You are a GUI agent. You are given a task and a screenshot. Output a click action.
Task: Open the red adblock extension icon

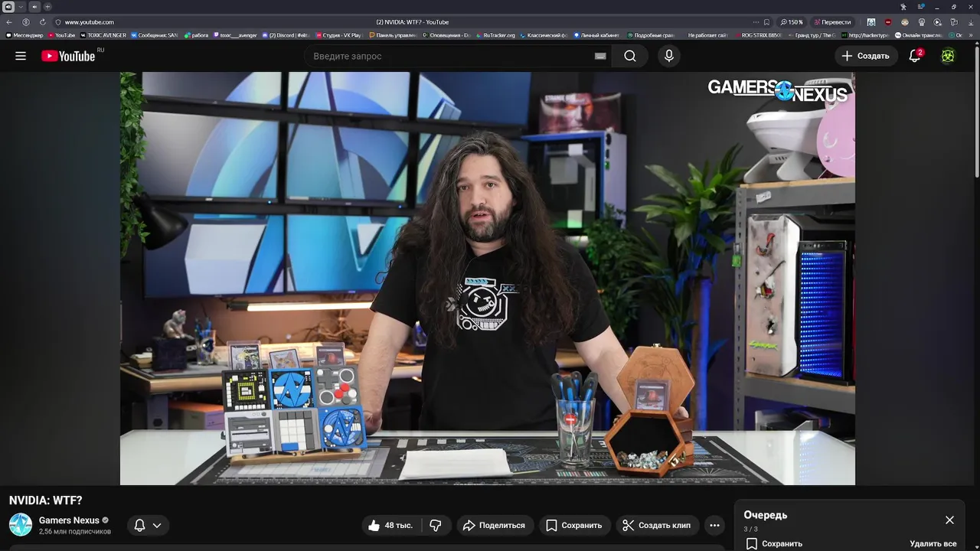887,22
